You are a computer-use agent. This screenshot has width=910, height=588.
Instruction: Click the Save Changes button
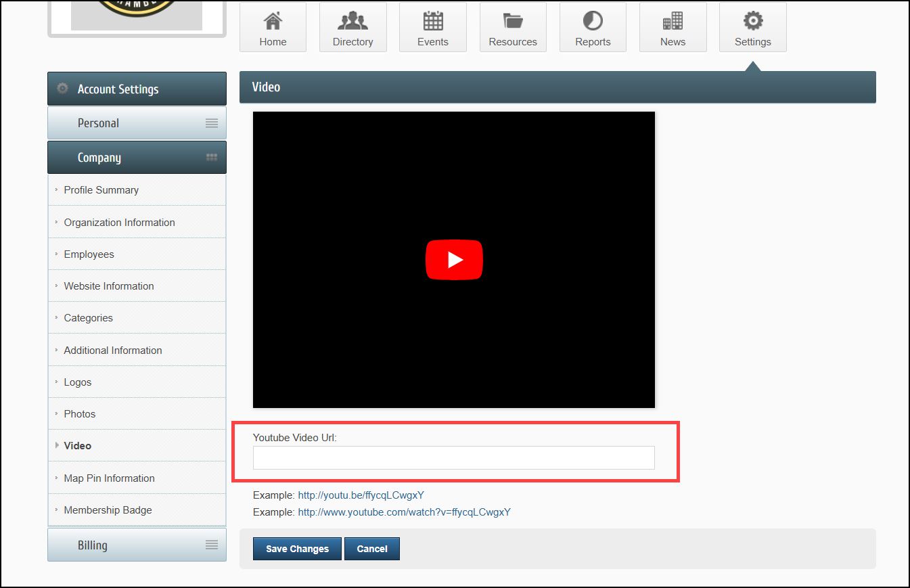click(297, 549)
